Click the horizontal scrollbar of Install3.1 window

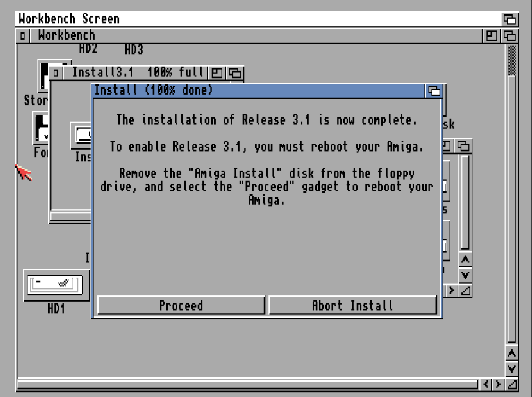point(71,216)
